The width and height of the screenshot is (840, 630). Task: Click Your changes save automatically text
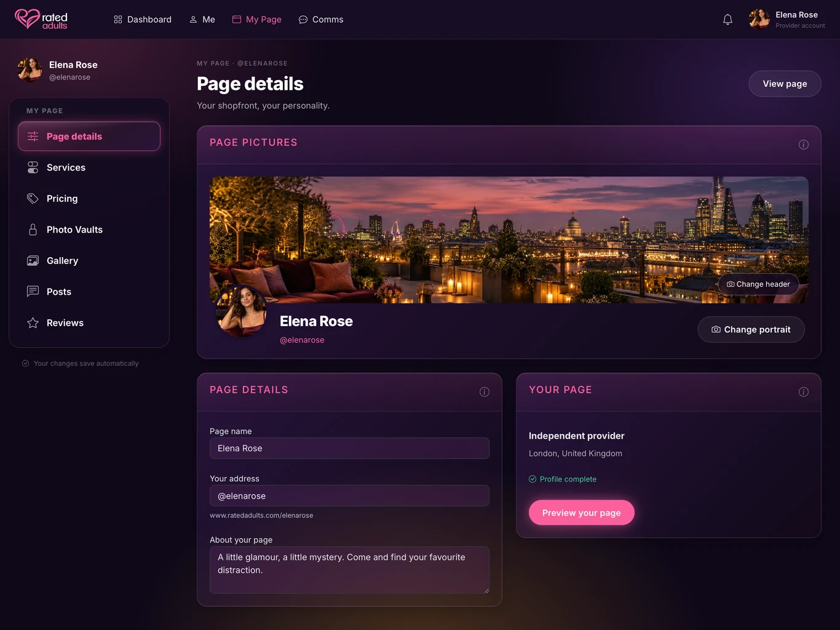coord(86,364)
